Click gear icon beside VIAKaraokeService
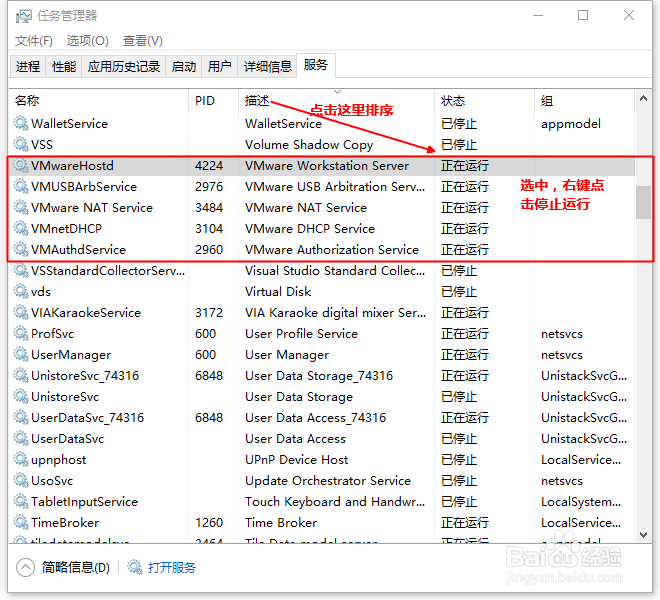This screenshot has width=660, height=600. point(21,312)
